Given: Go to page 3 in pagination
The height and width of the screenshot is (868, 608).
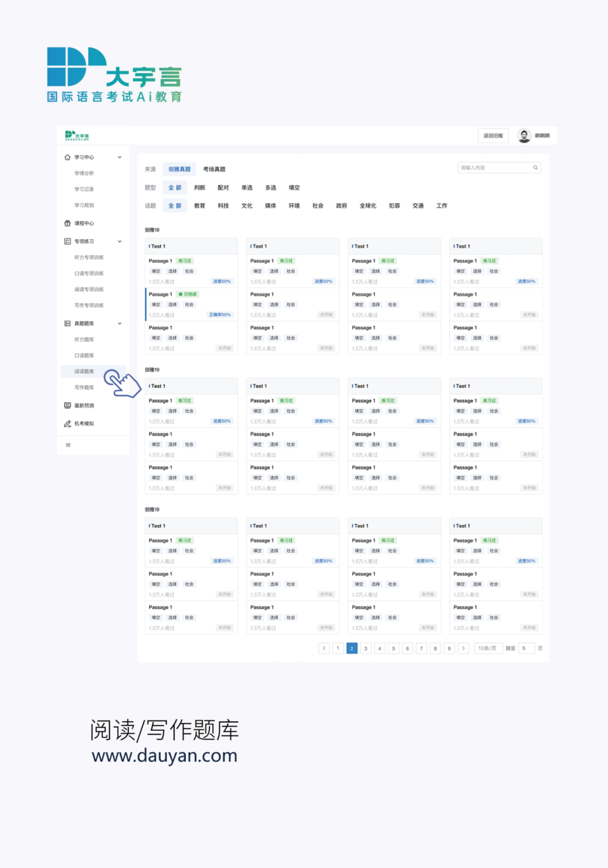Looking at the screenshot, I should (x=366, y=648).
